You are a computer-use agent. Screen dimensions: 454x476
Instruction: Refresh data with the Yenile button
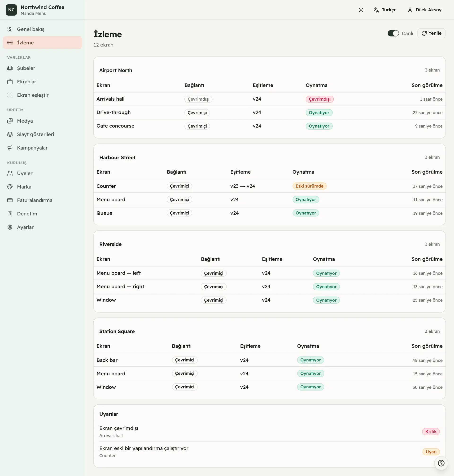pos(431,33)
